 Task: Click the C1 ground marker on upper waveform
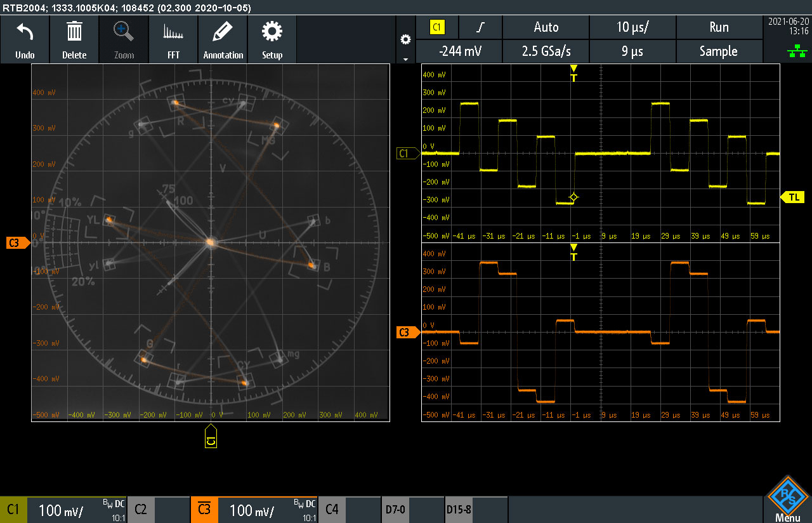coord(407,153)
